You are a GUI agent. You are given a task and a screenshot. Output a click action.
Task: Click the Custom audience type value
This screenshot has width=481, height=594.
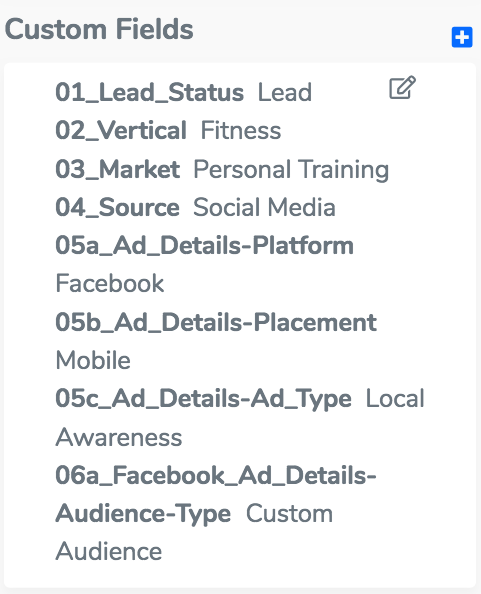pyautogui.click(x=290, y=514)
